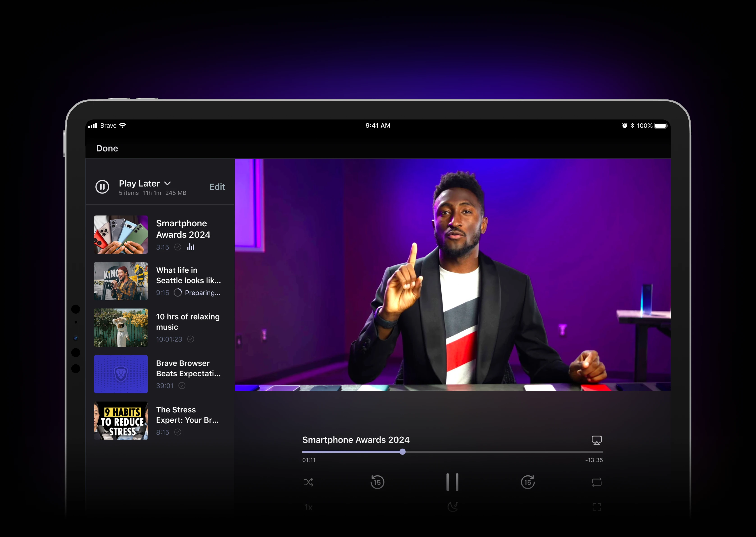This screenshot has height=537, width=756.
Task: Tap Done to close the player
Action: pyautogui.click(x=107, y=149)
